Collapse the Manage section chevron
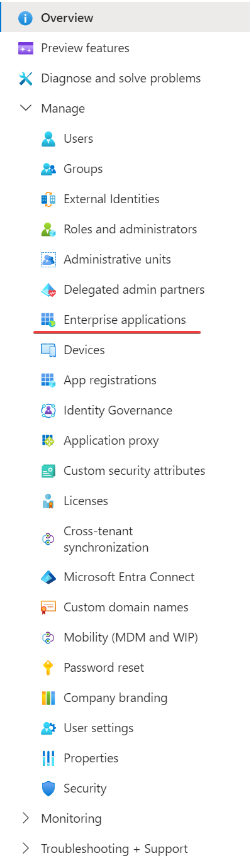 point(26,108)
